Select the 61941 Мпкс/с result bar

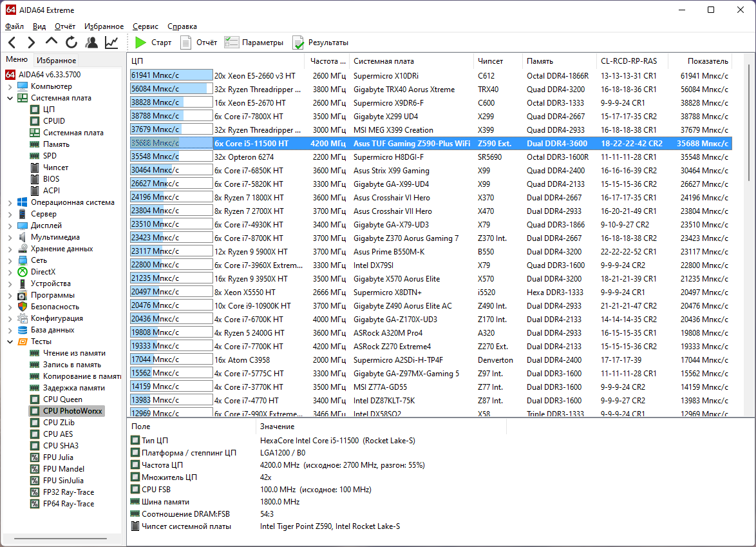tap(171, 75)
